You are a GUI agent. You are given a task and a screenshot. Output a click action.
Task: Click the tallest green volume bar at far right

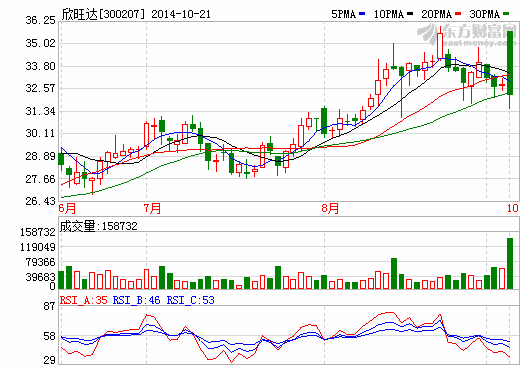510,263
